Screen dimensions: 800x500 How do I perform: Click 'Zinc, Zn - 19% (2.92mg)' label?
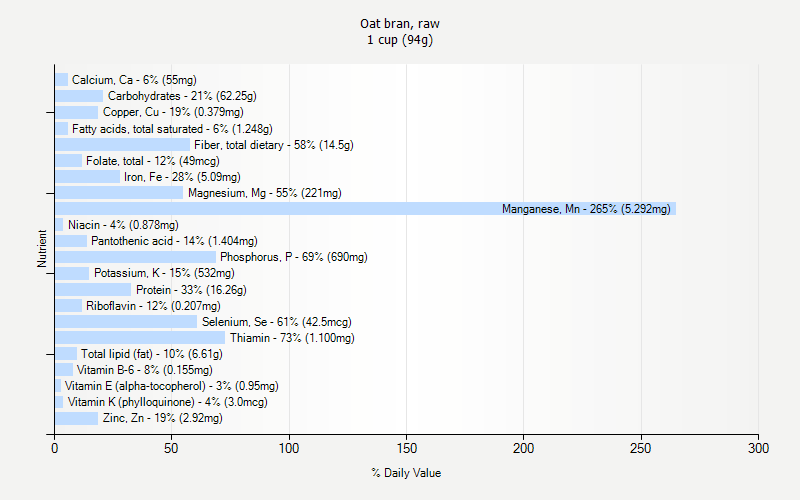coord(163,418)
